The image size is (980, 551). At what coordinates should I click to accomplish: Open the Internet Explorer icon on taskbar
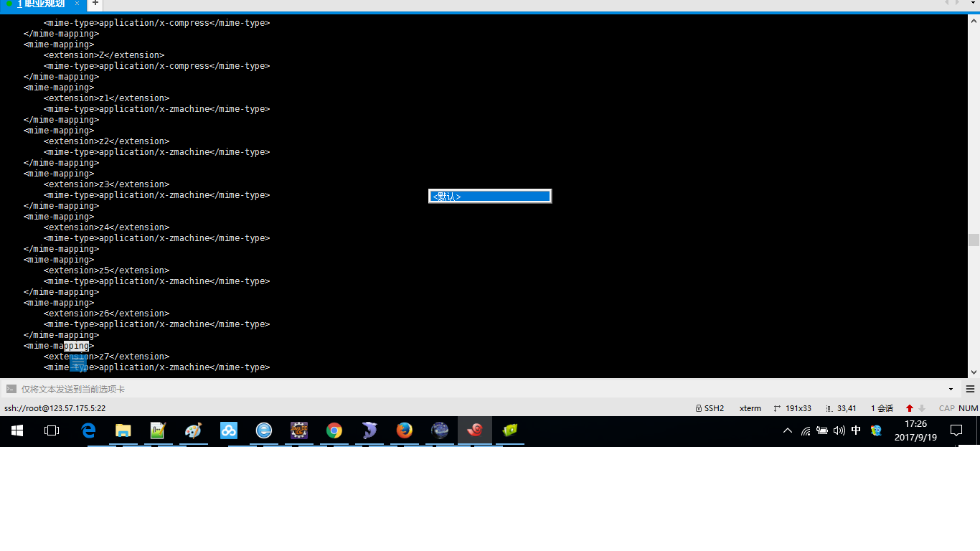coord(264,430)
